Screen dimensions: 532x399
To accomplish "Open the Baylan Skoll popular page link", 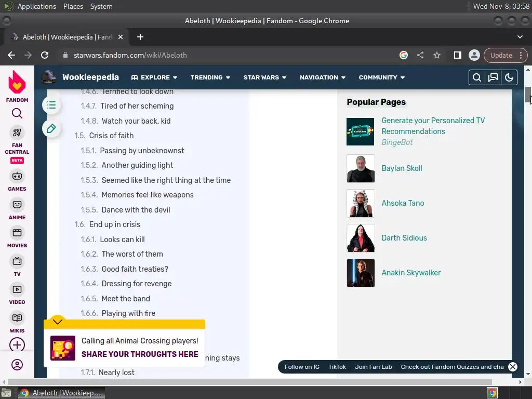I will pos(402,168).
